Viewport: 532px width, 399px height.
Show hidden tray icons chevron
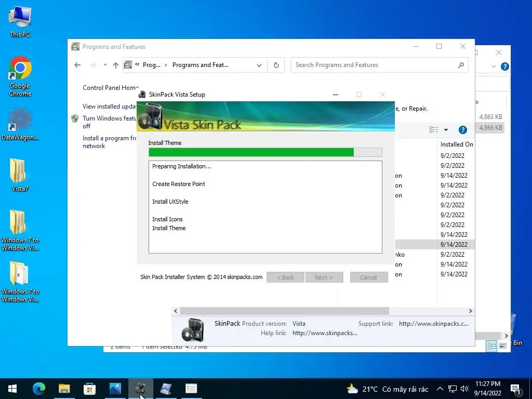coord(440,389)
